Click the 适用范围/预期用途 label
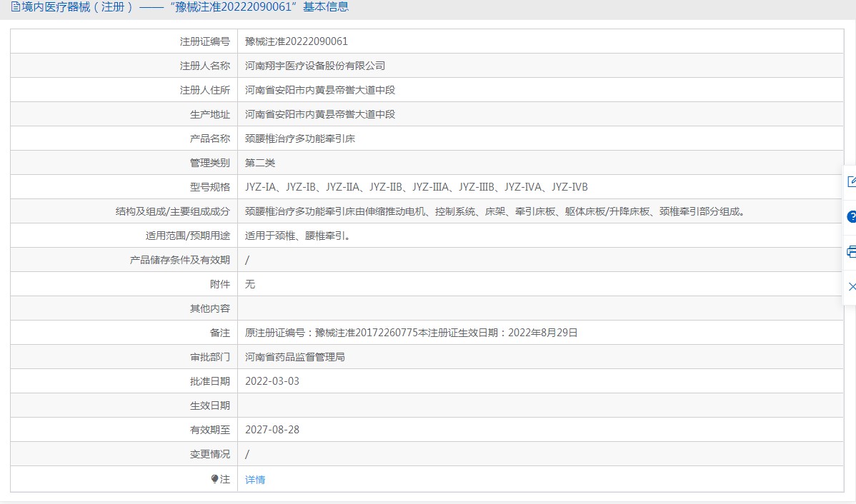Screen dimensions: 856x504 [188, 236]
